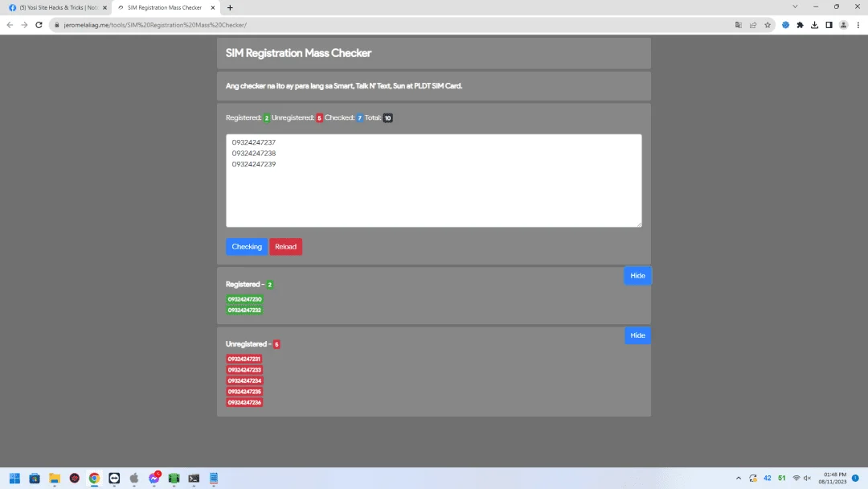Click the green Registered count badge in summary
The width and height of the screenshot is (868, 489).
click(x=266, y=118)
